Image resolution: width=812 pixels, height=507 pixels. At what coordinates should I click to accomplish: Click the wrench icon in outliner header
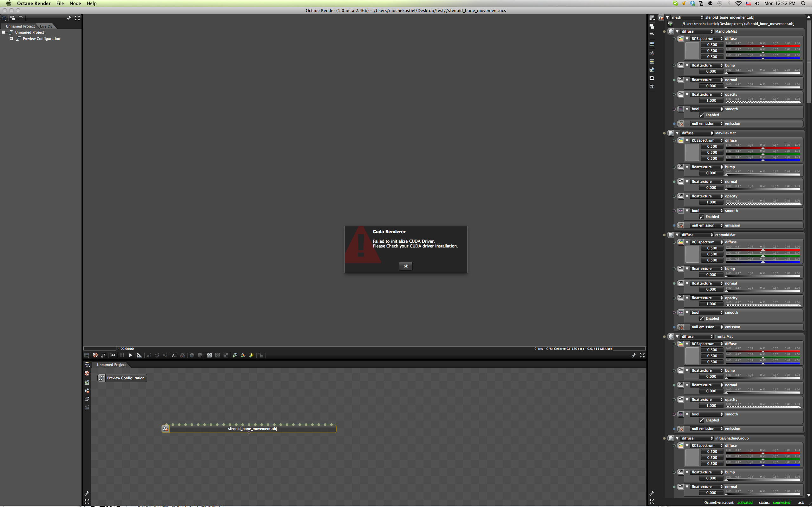point(69,18)
